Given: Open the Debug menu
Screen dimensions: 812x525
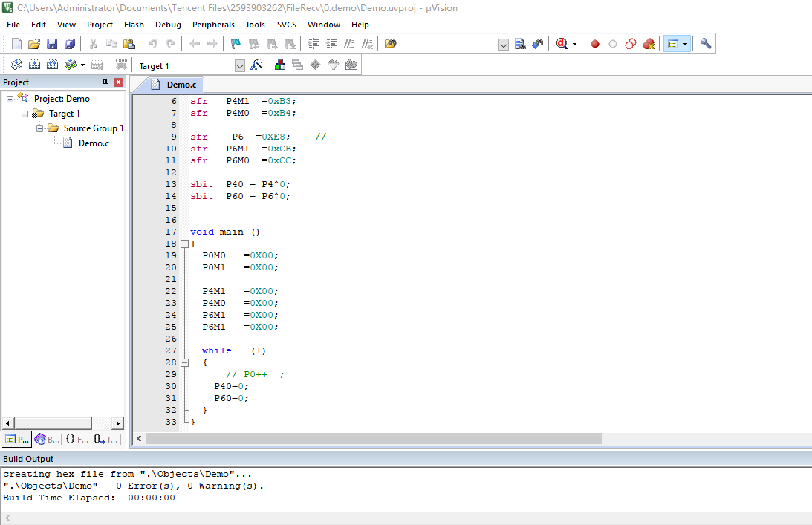Looking at the screenshot, I should coord(169,25).
